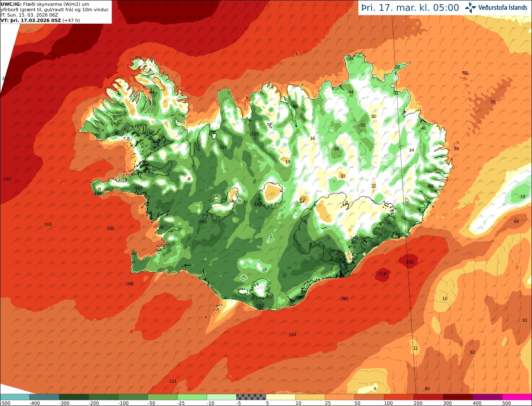Click the map value 62
Image resolution: width=532 pixels, height=406 pixels.
473,352
